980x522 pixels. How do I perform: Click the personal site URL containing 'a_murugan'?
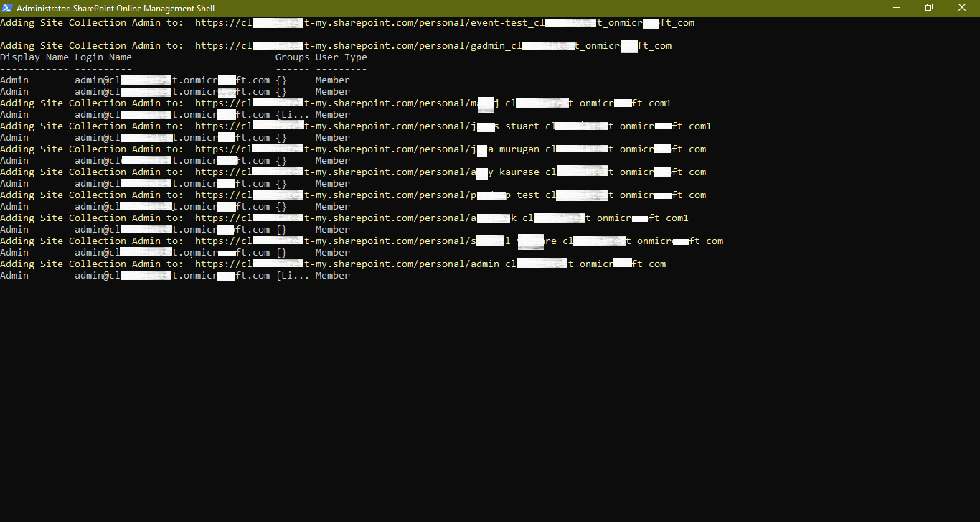point(451,149)
